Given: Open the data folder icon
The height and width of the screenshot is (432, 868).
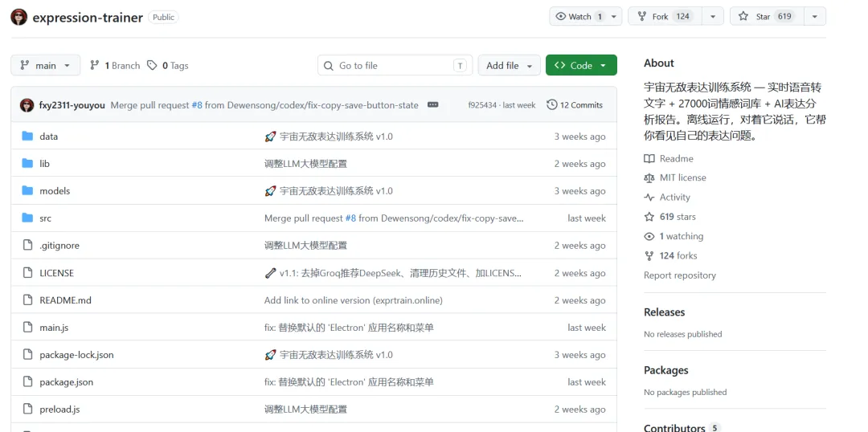Looking at the screenshot, I should [x=27, y=136].
